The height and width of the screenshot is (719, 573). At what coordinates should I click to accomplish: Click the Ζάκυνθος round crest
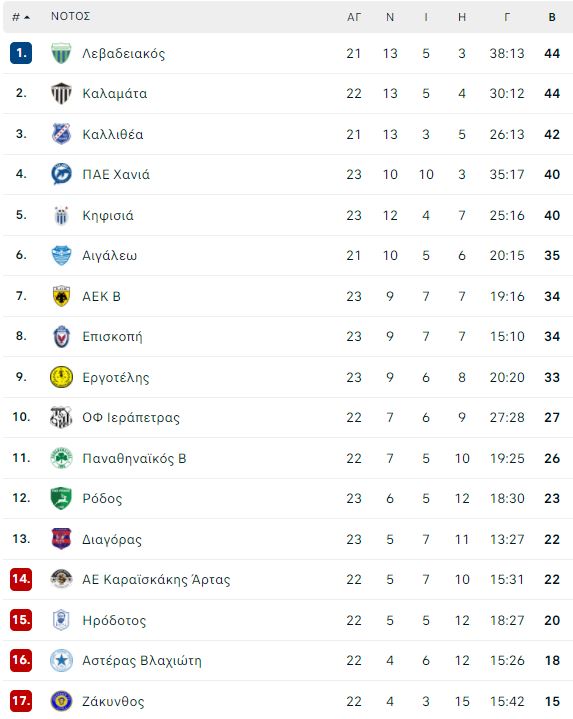coord(61,701)
